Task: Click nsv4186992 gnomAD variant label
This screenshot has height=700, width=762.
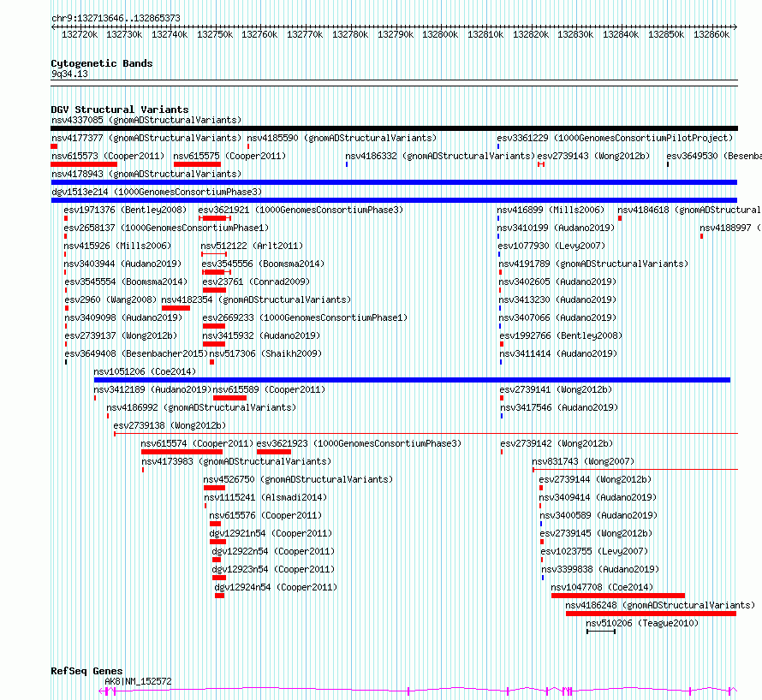Action: pyautogui.click(x=201, y=407)
